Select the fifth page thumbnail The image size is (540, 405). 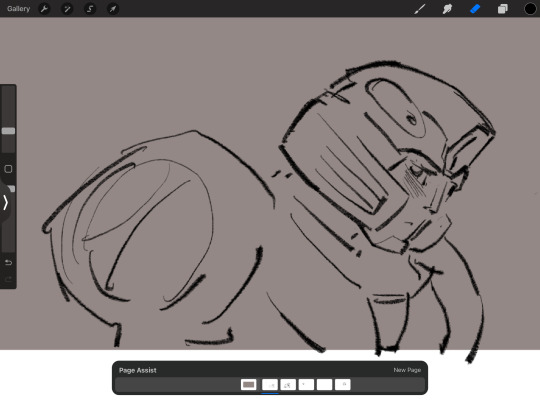coord(324,384)
